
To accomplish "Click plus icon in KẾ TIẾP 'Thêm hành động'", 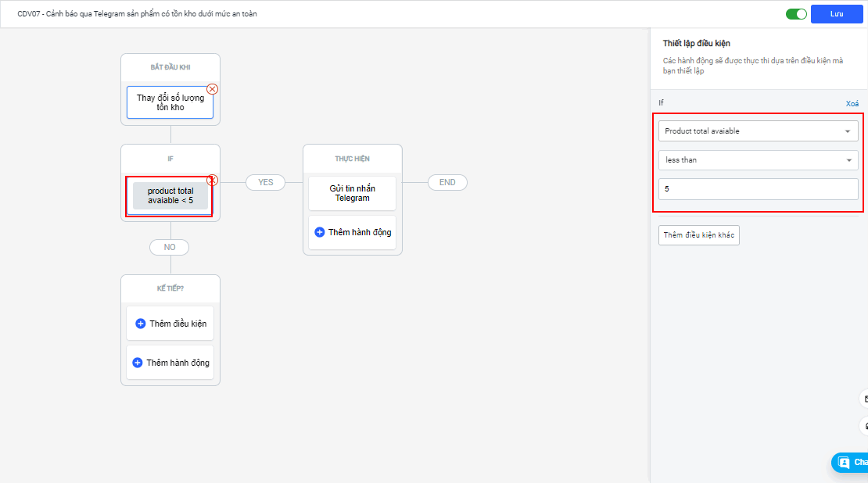I will [x=138, y=363].
